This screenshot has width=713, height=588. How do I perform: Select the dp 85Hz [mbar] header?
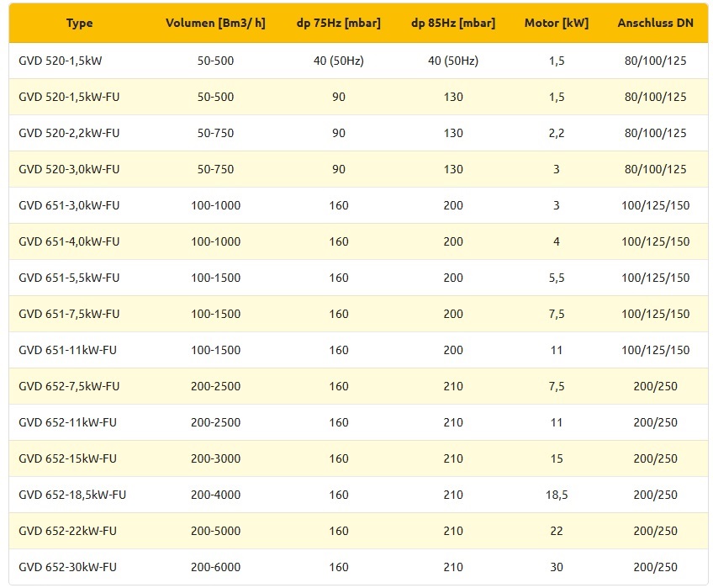452,23
